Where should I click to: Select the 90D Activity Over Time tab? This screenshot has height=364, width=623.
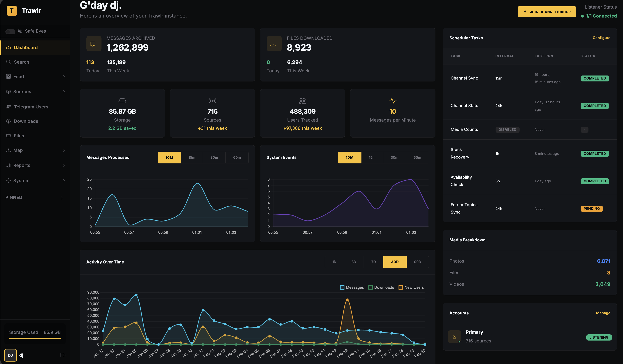pos(418,262)
